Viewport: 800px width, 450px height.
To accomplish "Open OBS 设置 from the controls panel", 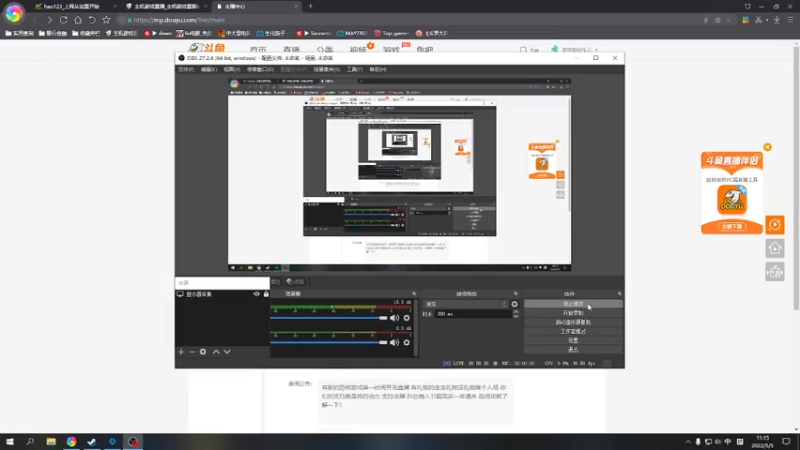I will (x=573, y=340).
